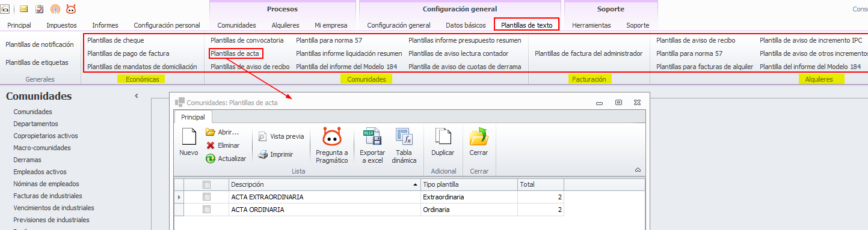Viewport: 868px width, 230px height.
Task: Select Principal tab inside Plantillas de acta window
Action: (x=192, y=117)
